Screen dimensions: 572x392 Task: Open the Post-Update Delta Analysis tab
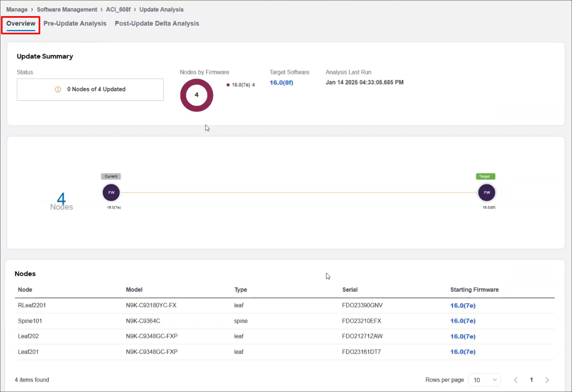coord(157,23)
